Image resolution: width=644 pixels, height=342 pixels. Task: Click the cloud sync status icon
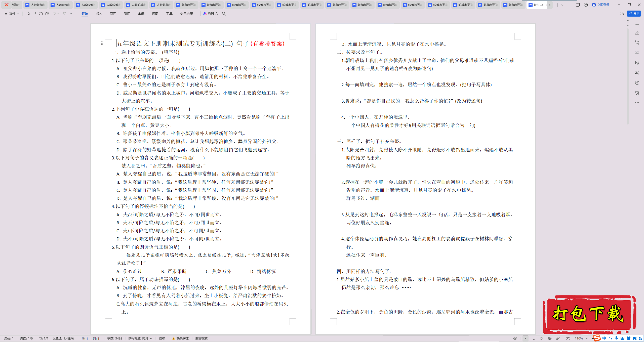(622, 14)
